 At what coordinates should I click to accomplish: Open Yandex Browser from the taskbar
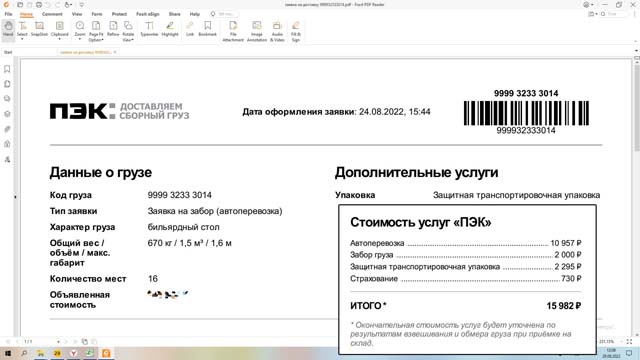(x=73, y=353)
